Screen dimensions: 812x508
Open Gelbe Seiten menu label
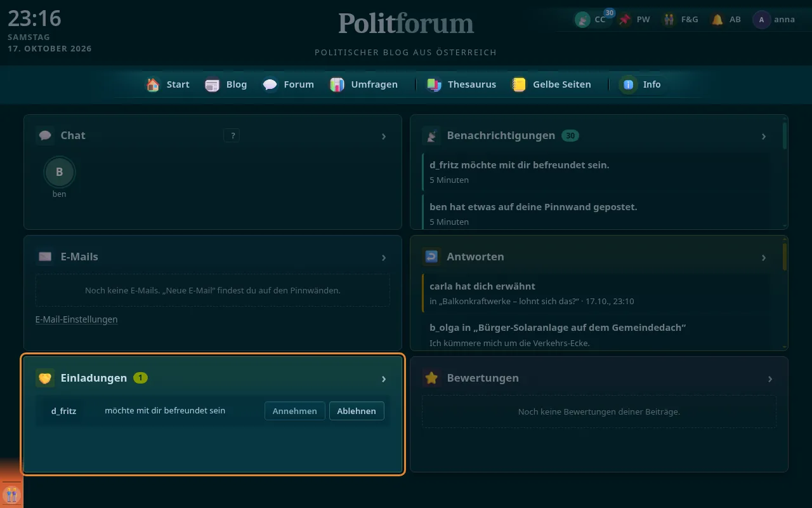coord(562,84)
